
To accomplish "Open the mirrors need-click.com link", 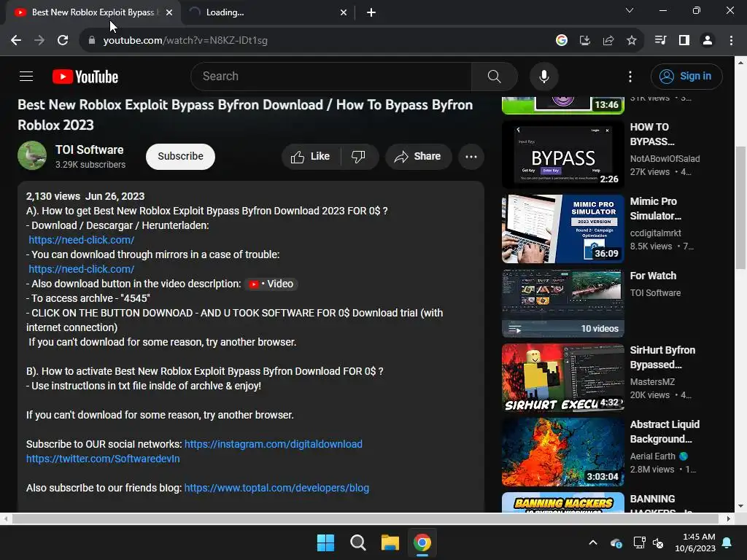I will pos(82,269).
